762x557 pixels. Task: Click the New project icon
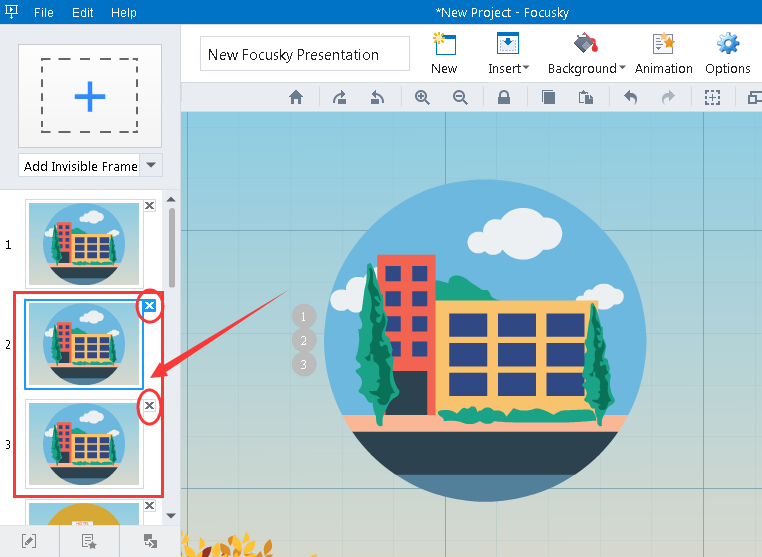444,53
